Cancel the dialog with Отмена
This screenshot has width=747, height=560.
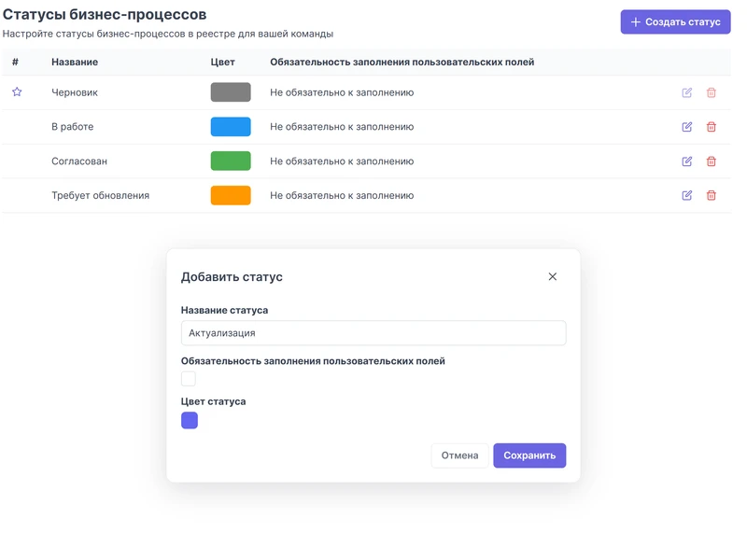(x=459, y=455)
